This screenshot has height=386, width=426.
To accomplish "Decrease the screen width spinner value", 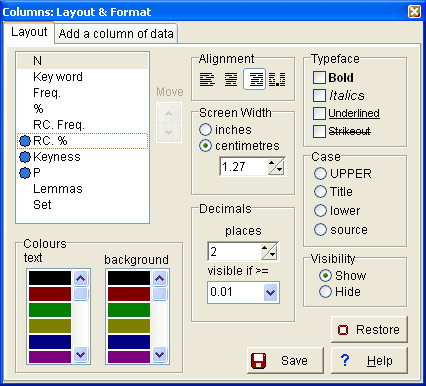I will 280,170.
